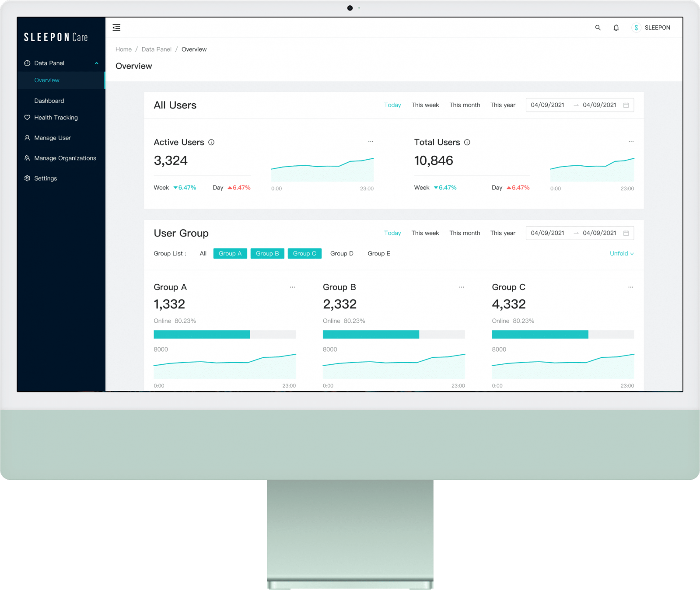The width and height of the screenshot is (700, 590).
Task: Click the info icon beside Total Users
Action: [x=467, y=142]
